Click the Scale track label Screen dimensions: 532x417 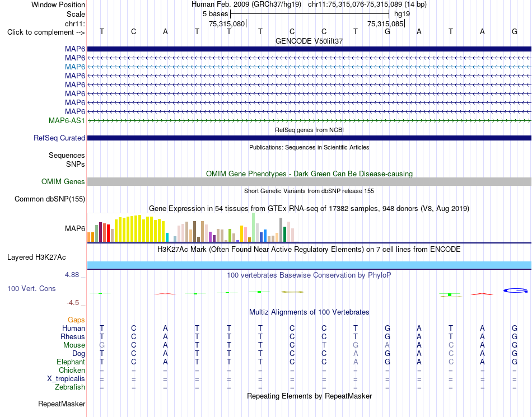click(76, 14)
